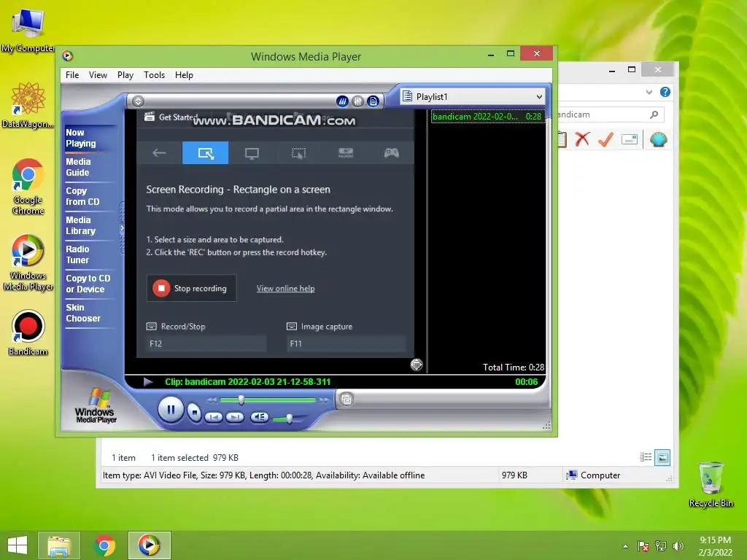Click the shell globe icon in Explorer toolbar
Viewport: 747px width, 560px height.
(x=659, y=139)
